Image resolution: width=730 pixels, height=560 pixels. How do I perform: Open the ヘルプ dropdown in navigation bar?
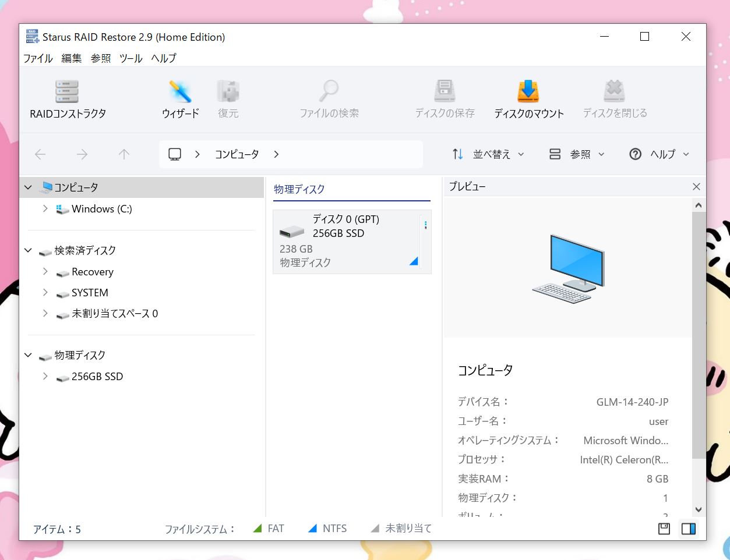(660, 154)
